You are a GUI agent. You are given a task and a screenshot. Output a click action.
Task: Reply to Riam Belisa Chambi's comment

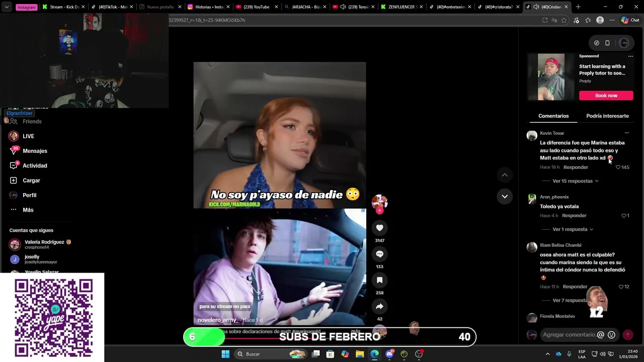[x=575, y=287]
